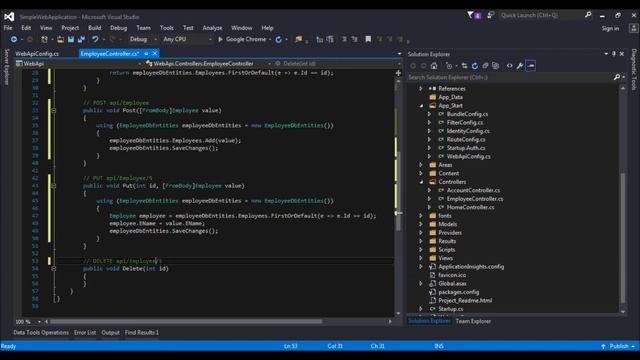Viewport: 640px width, 360px height.
Task: Open the Tools menu
Action: pyautogui.click(x=167, y=28)
